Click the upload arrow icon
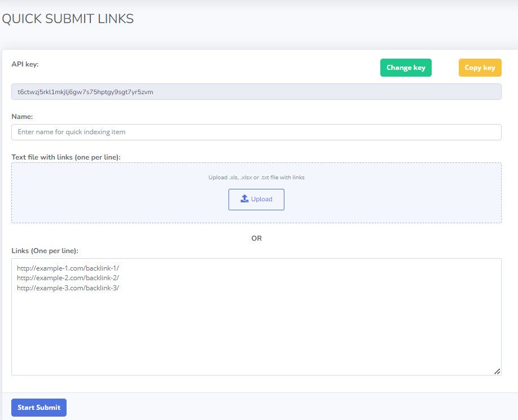The height and width of the screenshot is (420, 518). tap(244, 199)
